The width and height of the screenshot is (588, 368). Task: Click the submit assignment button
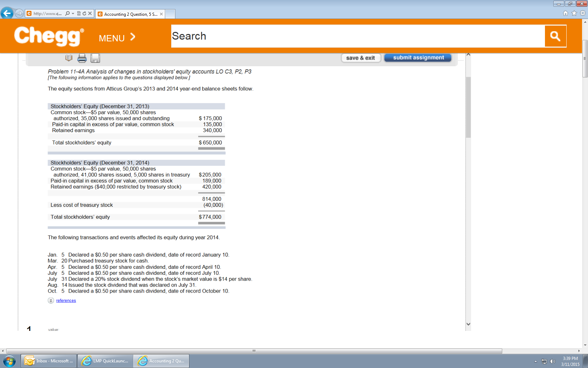[x=418, y=57]
